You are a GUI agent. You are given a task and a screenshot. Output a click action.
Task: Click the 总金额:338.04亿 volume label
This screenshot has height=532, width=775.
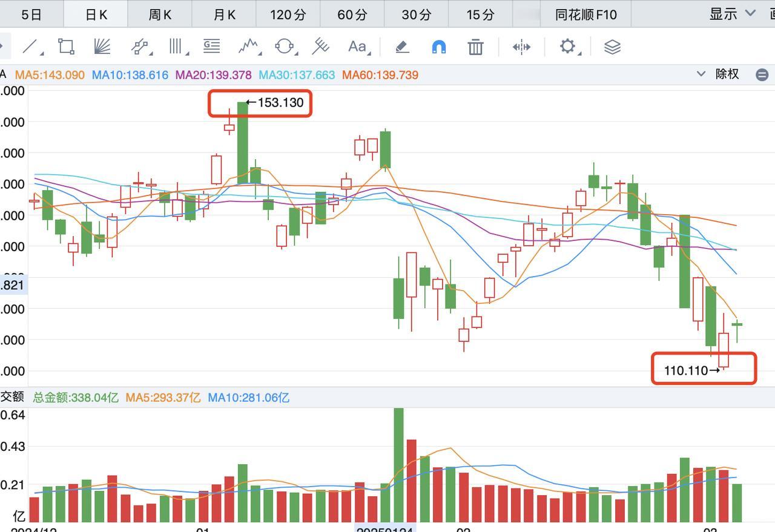[76, 398]
